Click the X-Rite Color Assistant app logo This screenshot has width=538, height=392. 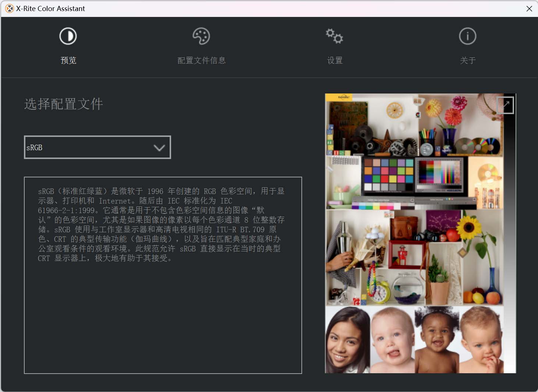pyautogui.click(x=9, y=8)
